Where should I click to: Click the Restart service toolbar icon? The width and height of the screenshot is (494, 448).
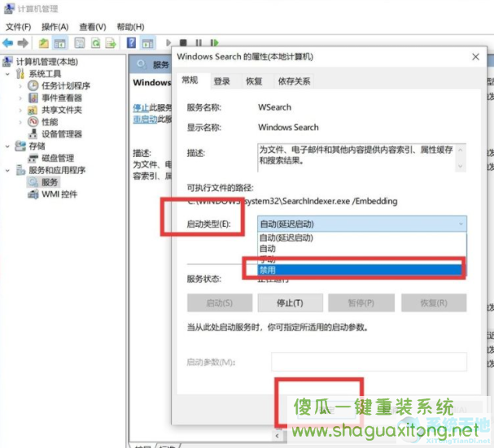point(214,42)
